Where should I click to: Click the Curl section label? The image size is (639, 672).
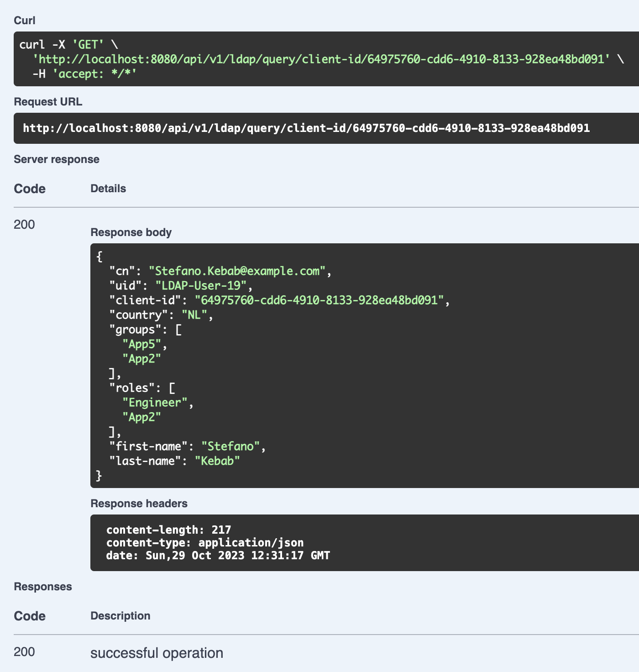click(24, 20)
